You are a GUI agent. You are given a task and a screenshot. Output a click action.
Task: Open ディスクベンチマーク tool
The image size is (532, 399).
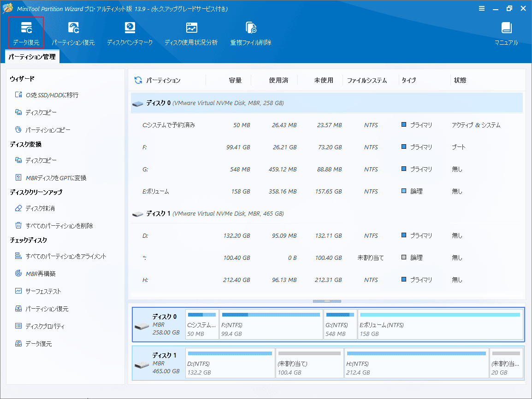coord(130,33)
